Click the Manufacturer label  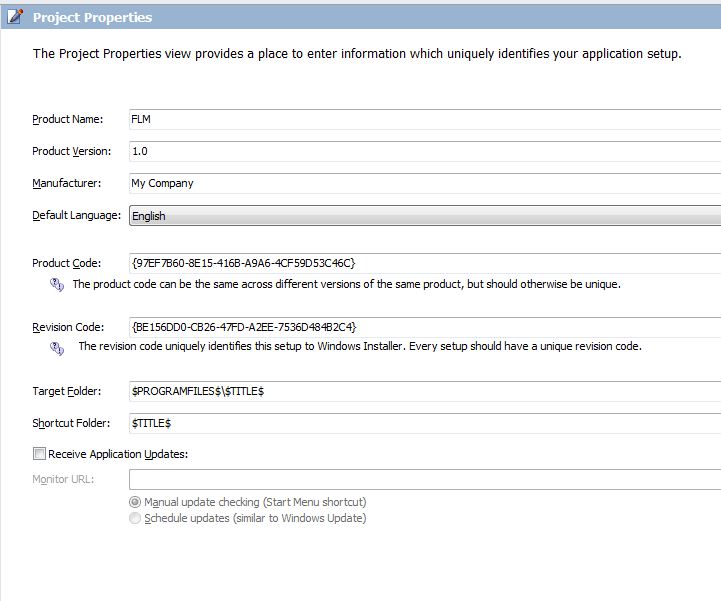[x=67, y=183]
